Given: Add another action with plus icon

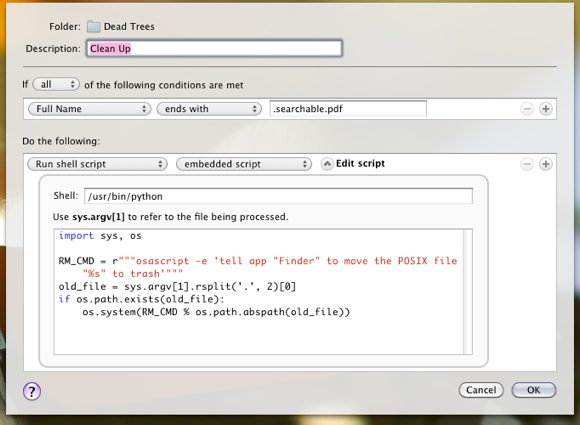Looking at the screenshot, I should (546, 164).
